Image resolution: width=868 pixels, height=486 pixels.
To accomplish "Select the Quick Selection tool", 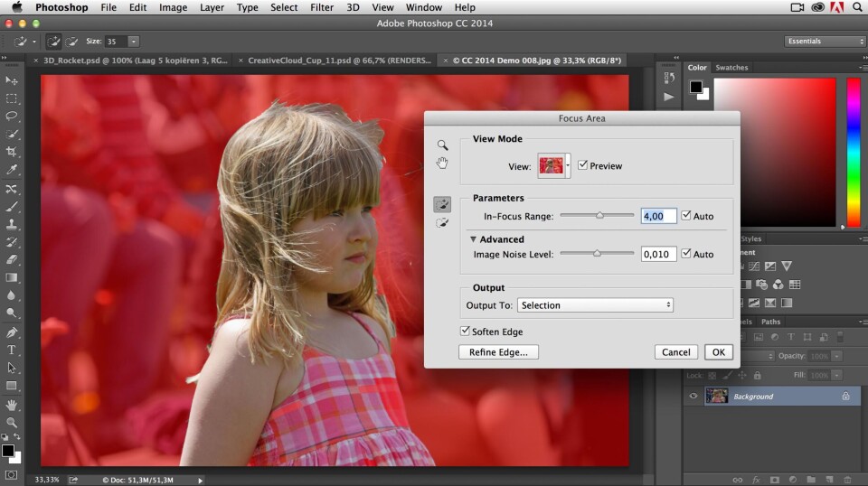I will point(11,135).
